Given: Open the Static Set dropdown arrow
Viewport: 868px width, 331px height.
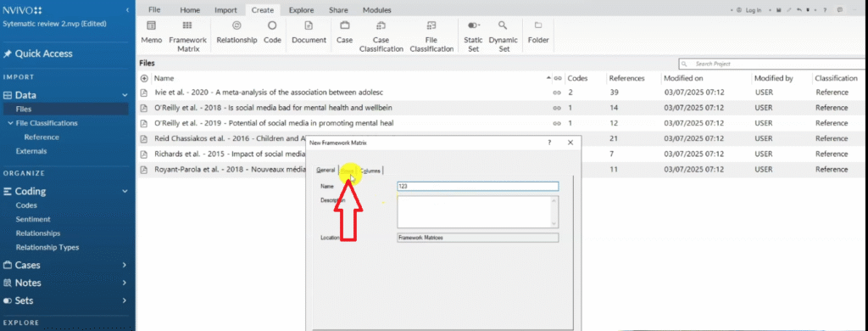Looking at the screenshot, I should [479, 25].
